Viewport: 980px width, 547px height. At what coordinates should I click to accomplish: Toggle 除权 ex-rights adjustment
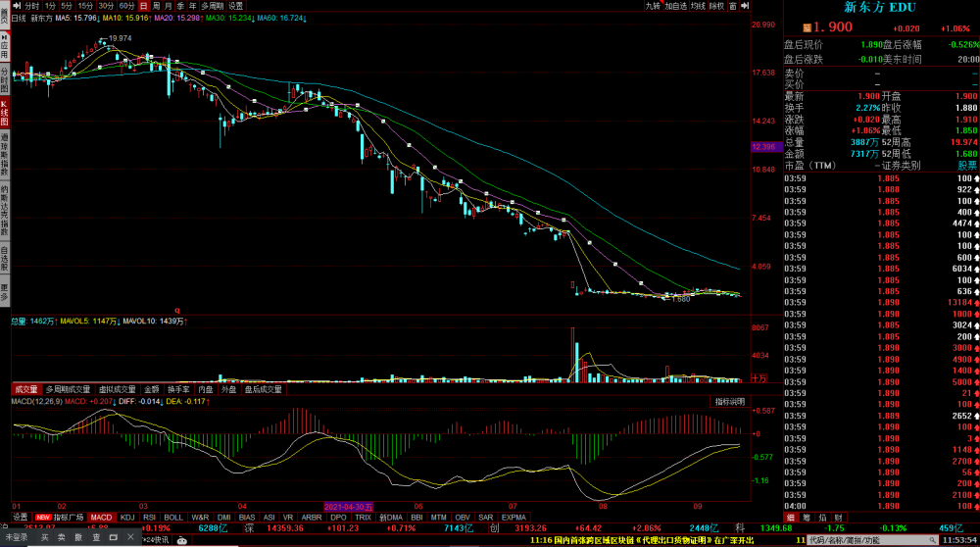[x=717, y=6]
